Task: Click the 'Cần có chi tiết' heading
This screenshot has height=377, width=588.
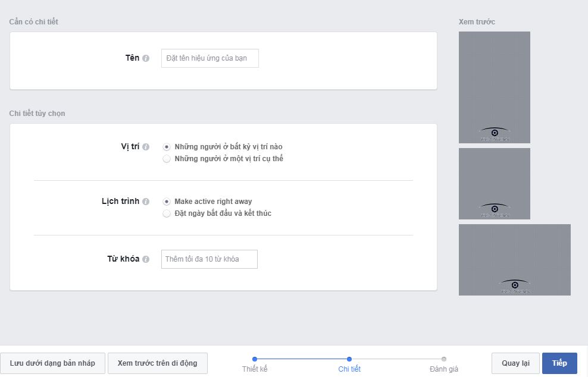Action: pos(34,22)
